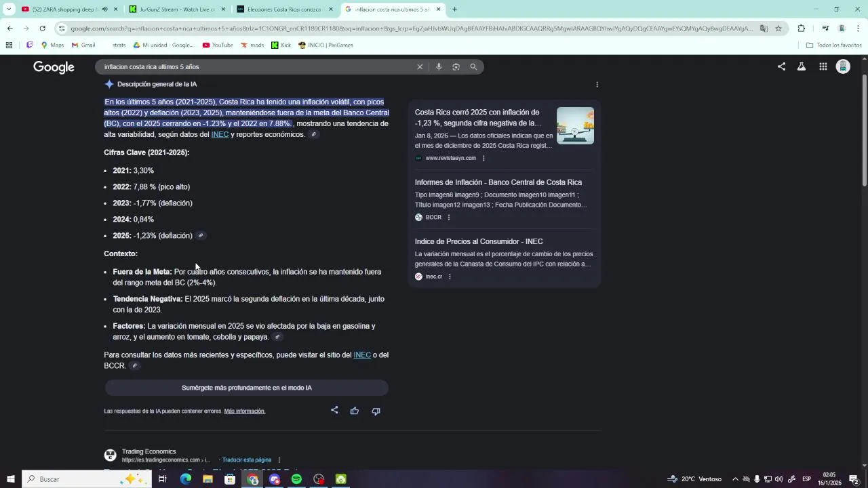Open Trading Economics result title
This screenshot has height=488, width=868.
(201, 470)
